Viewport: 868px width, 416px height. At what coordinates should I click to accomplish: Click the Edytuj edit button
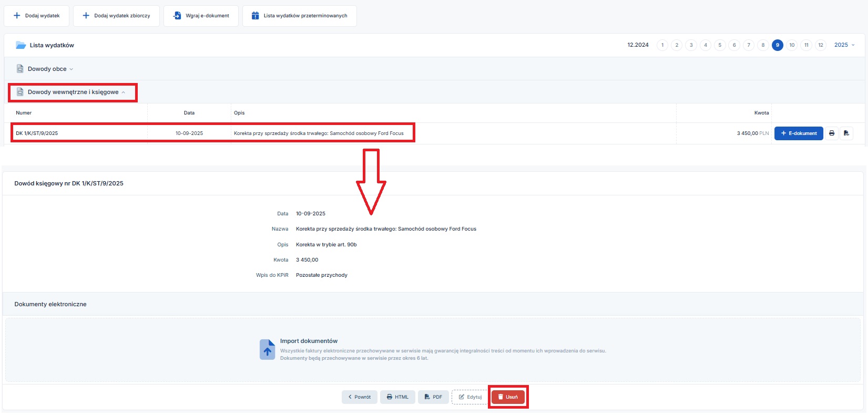[469, 397]
